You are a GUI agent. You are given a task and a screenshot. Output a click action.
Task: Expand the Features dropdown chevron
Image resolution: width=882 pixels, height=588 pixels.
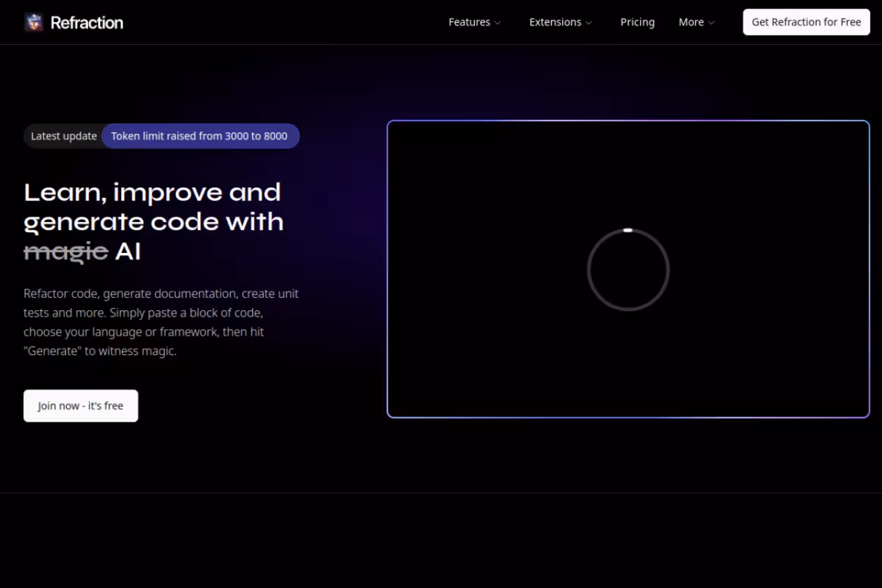coord(498,23)
